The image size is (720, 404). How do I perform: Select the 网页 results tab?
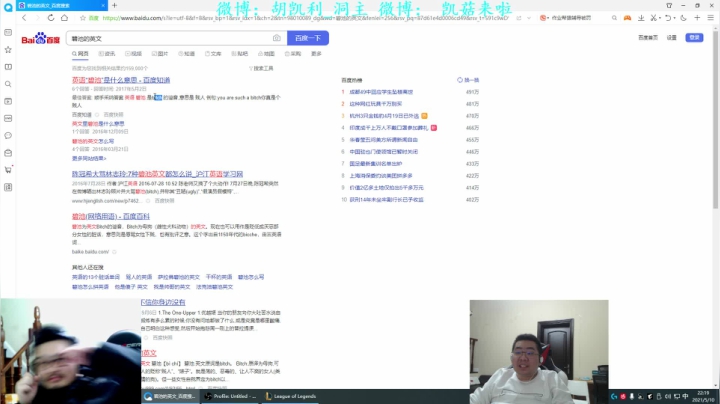click(80, 54)
